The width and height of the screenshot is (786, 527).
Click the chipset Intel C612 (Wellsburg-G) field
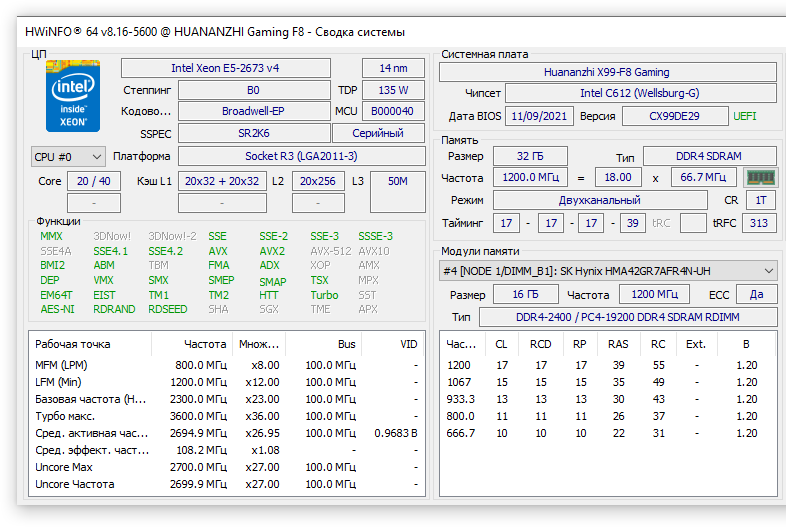[641, 93]
